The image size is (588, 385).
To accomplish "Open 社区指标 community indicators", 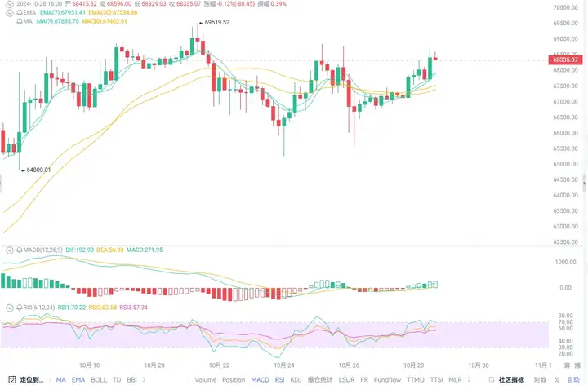I will 511,380.
